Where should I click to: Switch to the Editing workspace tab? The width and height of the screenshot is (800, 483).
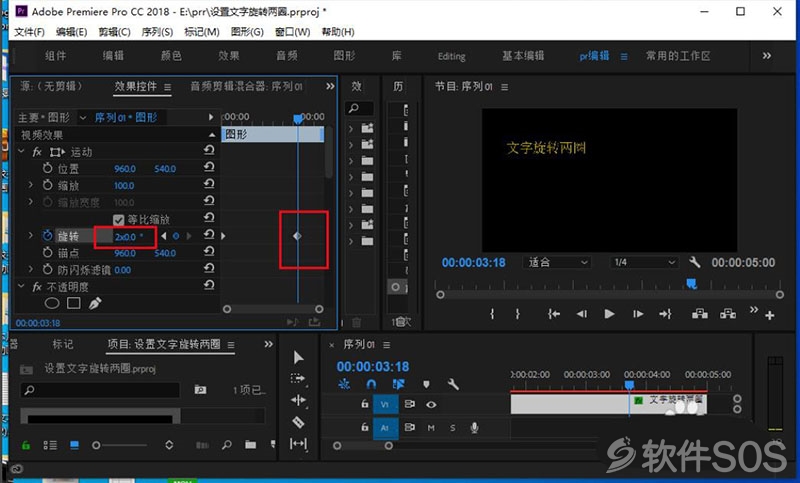tap(452, 56)
